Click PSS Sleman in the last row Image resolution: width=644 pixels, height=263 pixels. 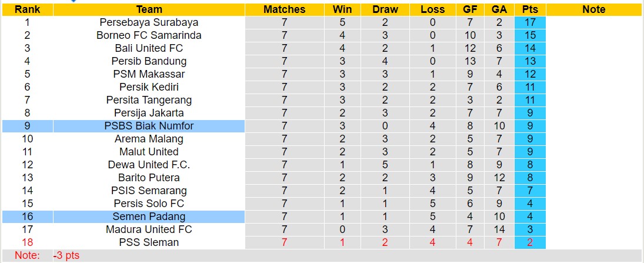coord(149,242)
